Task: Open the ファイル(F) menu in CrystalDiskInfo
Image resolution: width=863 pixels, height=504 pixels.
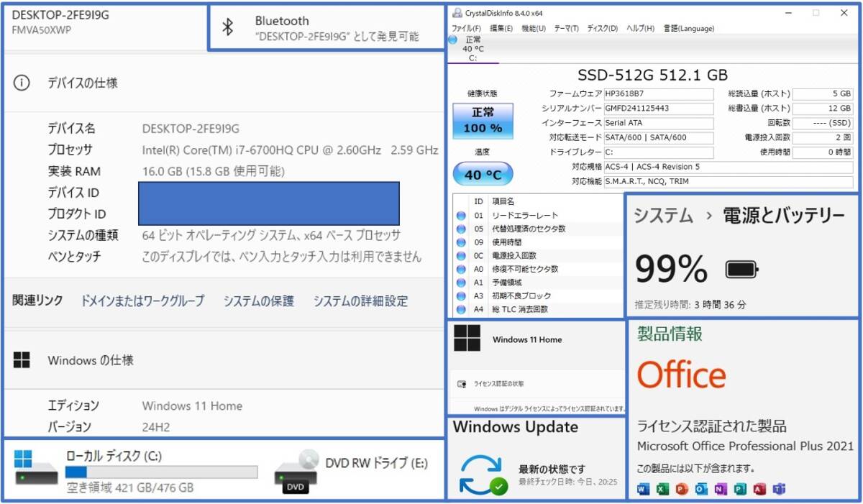Action: (x=466, y=28)
